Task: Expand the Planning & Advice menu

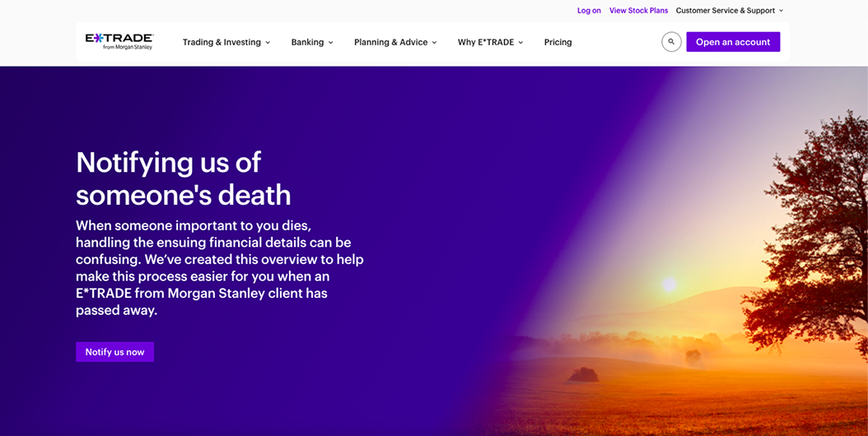Action: pos(395,42)
